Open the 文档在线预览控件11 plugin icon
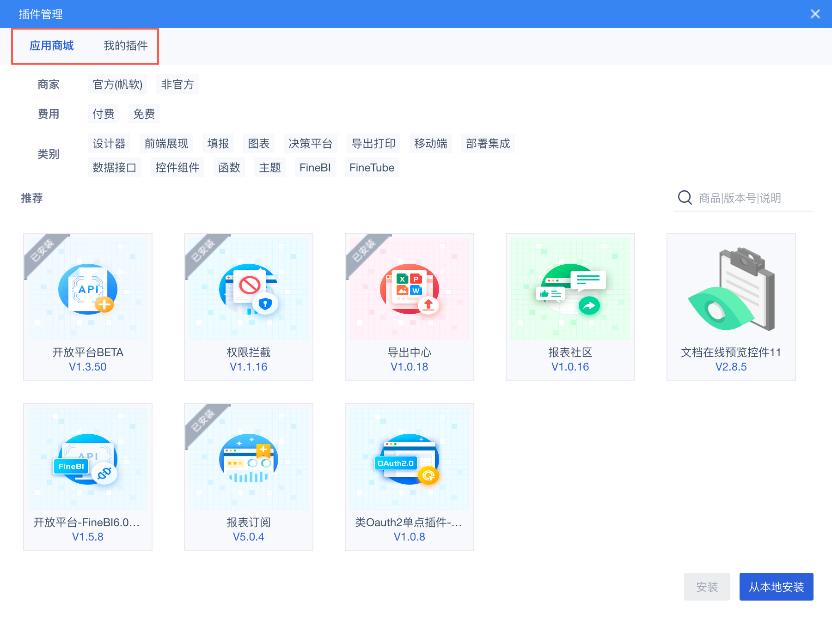The image size is (832, 644). point(731,289)
